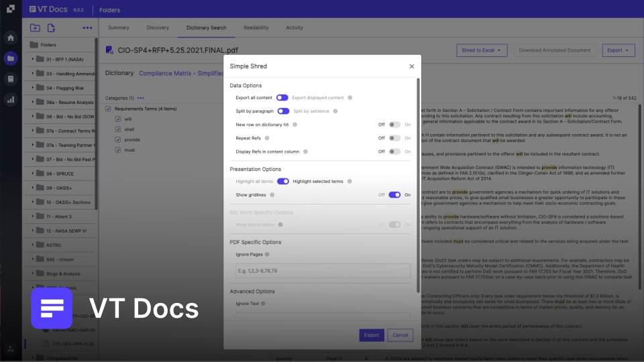
Task: Click info icon for New row on dictionary hit
Action: tap(295, 125)
